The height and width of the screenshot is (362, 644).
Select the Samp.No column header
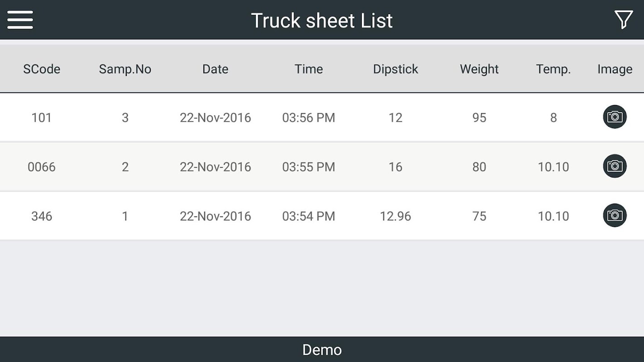[125, 69]
